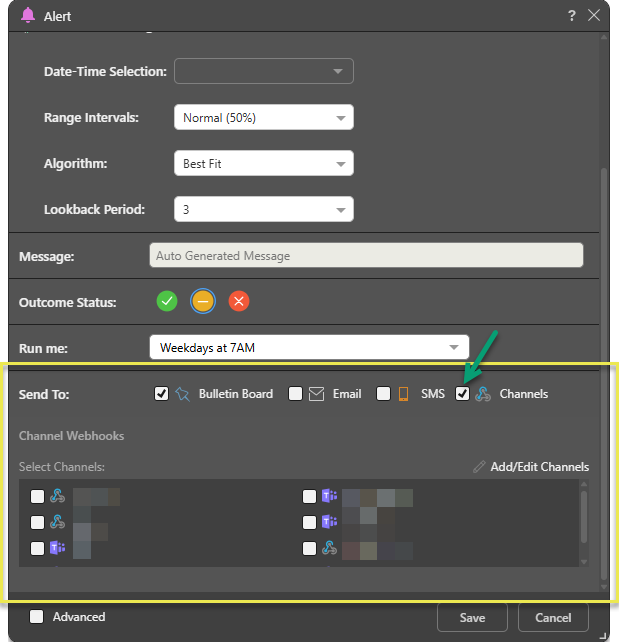This screenshot has width=619, height=642.
Task: Click the Bulletin Board pin icon
Action: tap(182, 394)
